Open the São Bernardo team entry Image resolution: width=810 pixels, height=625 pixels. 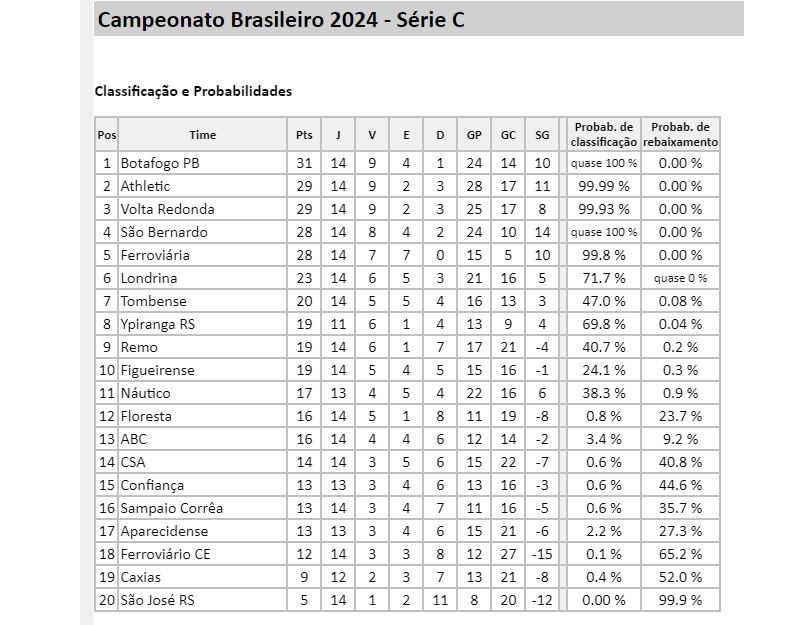(164, 232)
